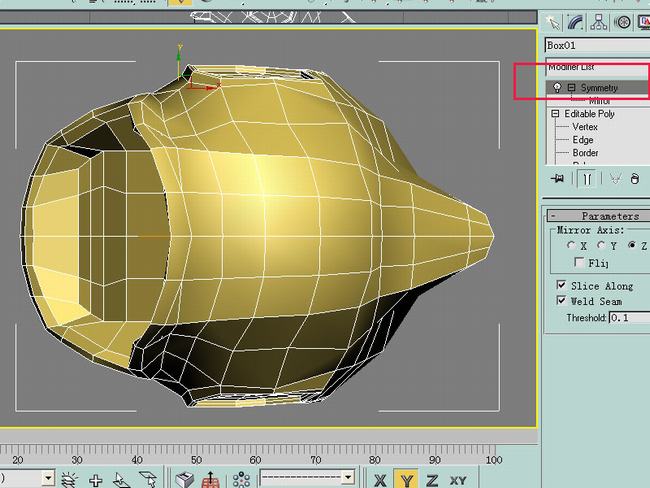Screen dimensions: 650x488
Task: Toggle Symmetry modifier lightbulb
Action: (x=558, y=87)
